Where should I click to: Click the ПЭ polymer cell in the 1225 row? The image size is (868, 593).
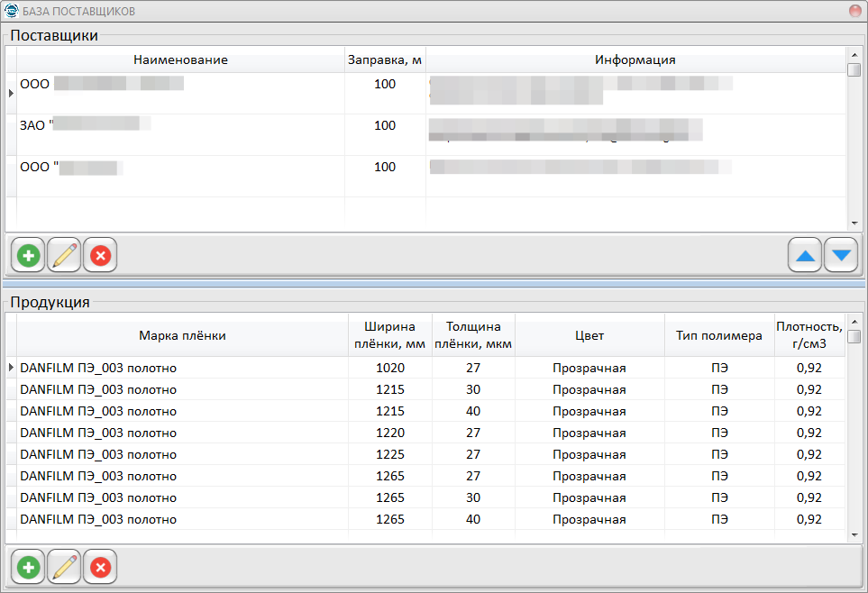pyautogui.click(x=719, y=454)
